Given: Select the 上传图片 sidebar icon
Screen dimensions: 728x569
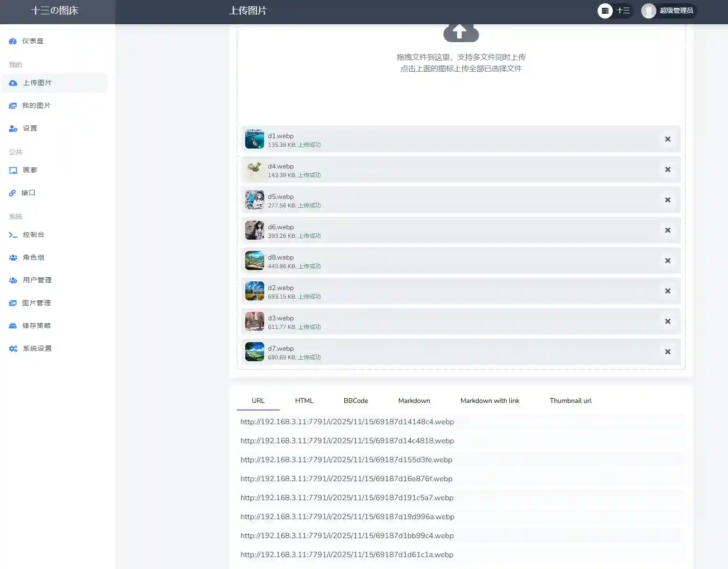Looking at the screenshot, I should tap(13, 83).
